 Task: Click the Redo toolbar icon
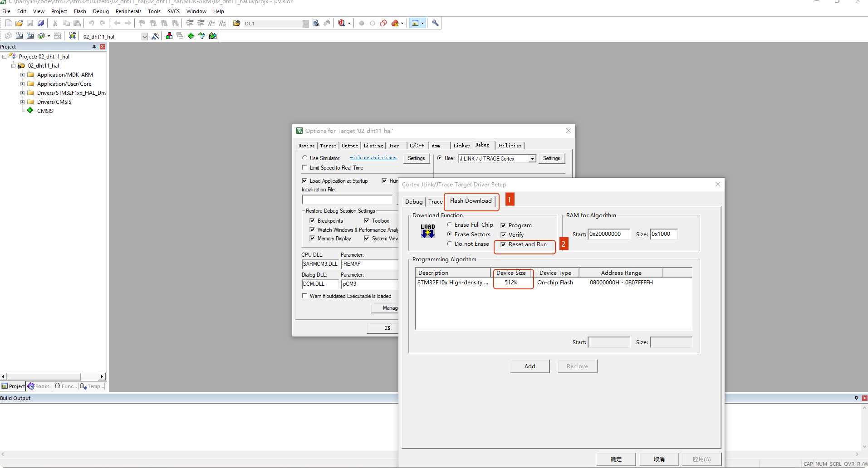[103, 23]
